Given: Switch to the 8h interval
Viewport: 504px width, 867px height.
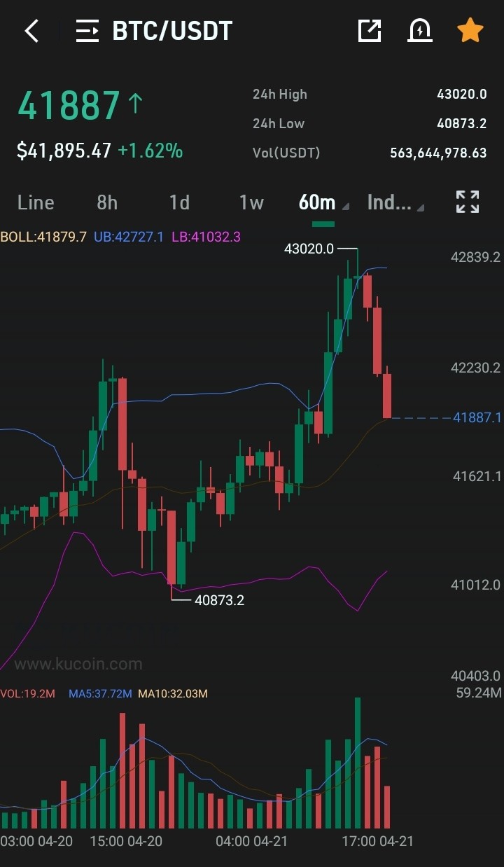Looking at the screenshot, I should pyautogui.click(x=107, y=202).
